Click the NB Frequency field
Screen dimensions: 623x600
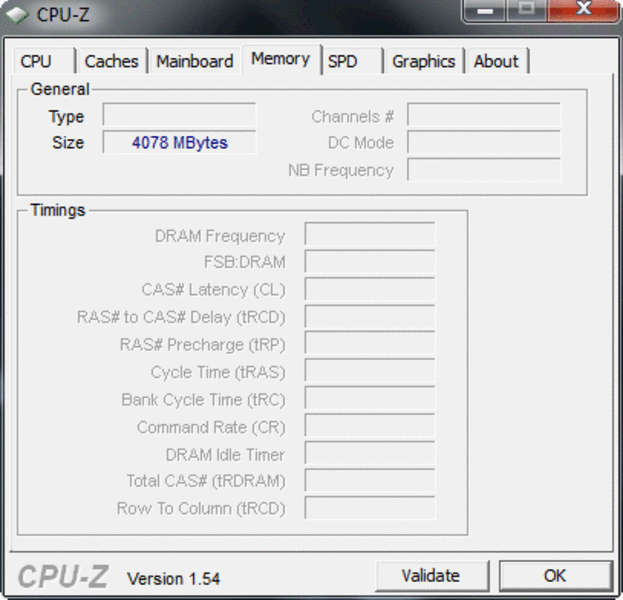[484, 170]
